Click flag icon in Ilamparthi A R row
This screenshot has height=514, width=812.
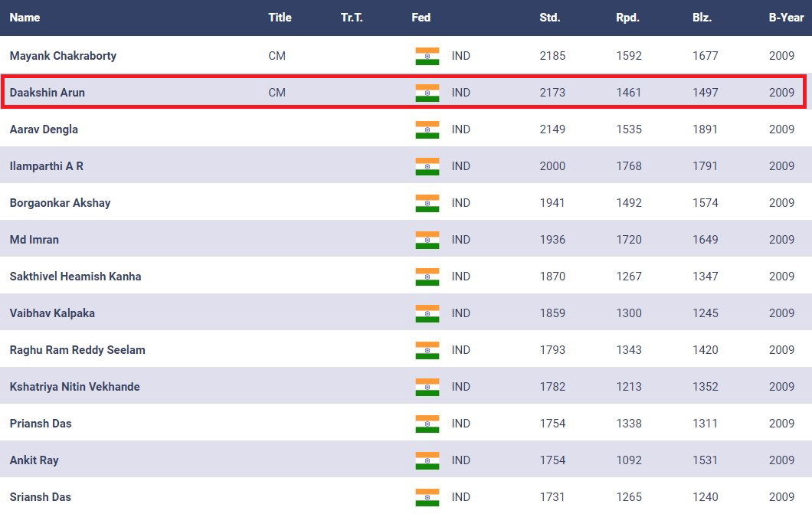pos(427,166)
